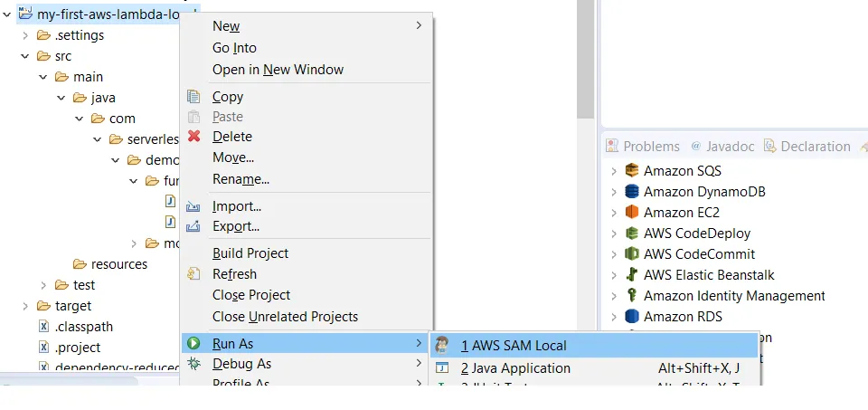Expand the AWS Elastic Beanstalk node

tap(613, 275)
